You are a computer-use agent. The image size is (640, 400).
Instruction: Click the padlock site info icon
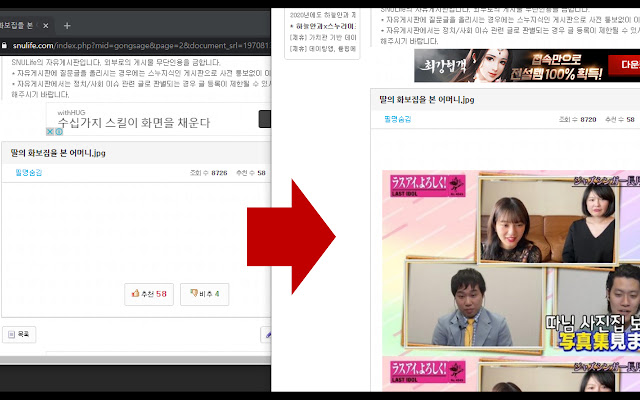4,45
